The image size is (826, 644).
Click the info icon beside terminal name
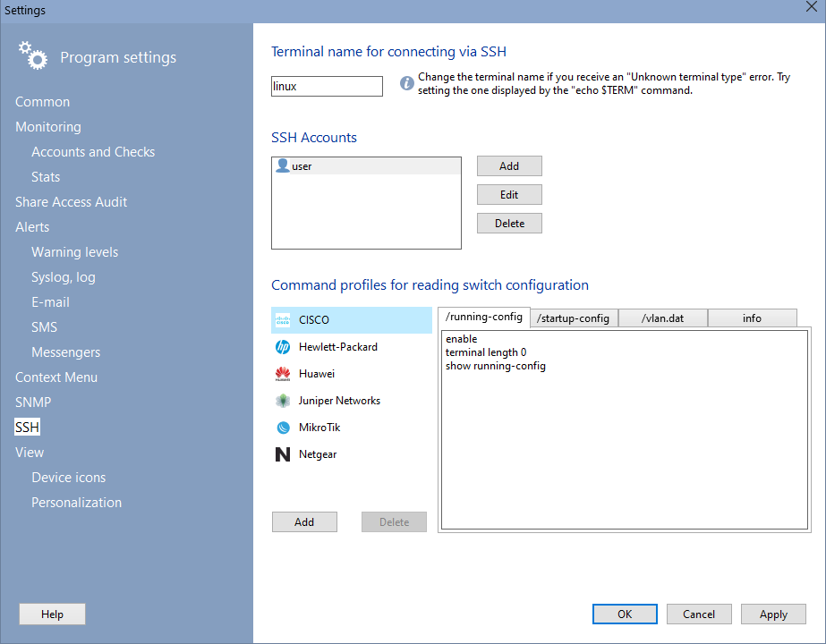[x=406, y=83]
